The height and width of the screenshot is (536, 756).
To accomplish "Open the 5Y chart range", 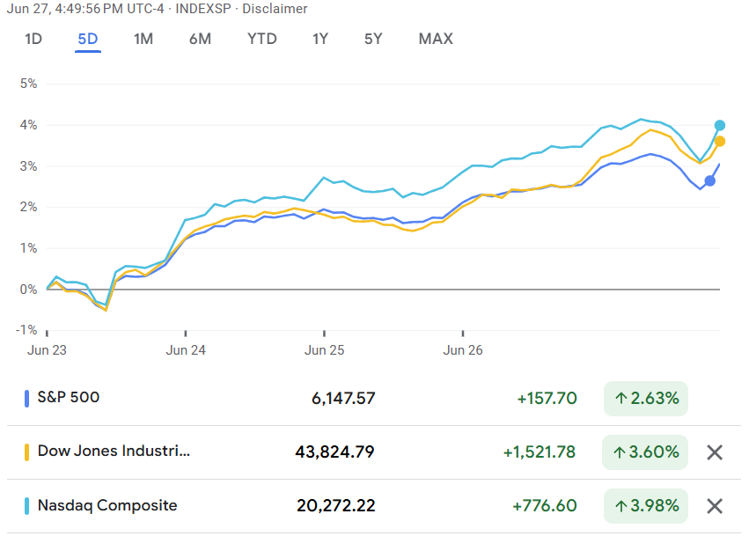I will pyautogui.click(x=373, y=39).
